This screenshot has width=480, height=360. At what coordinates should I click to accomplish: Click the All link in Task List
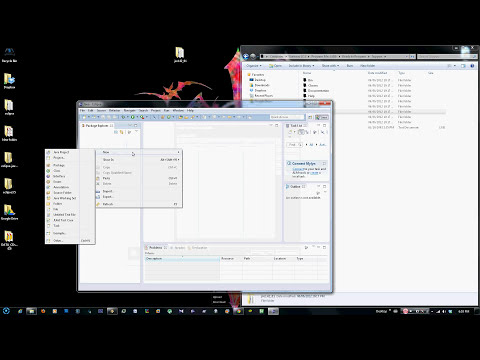pyautogui.click(x=311, y=145)
